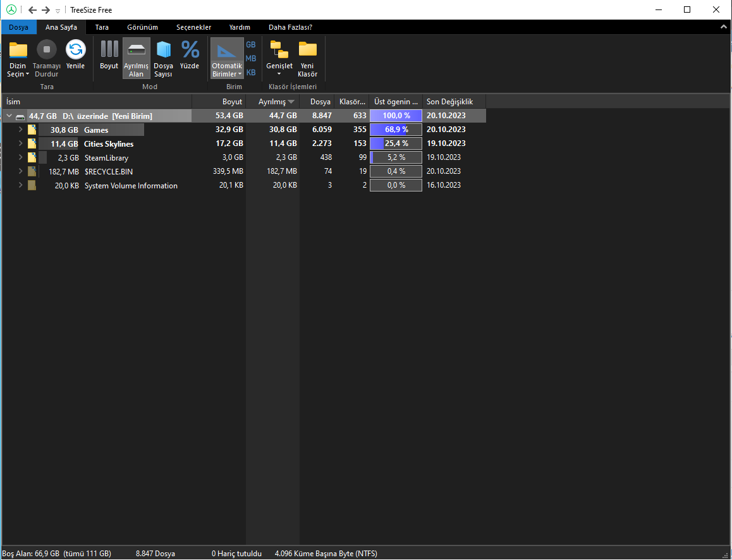732x560 pixels.
Task: Switch to Boyut size mode
Action: tap(109, 56)
